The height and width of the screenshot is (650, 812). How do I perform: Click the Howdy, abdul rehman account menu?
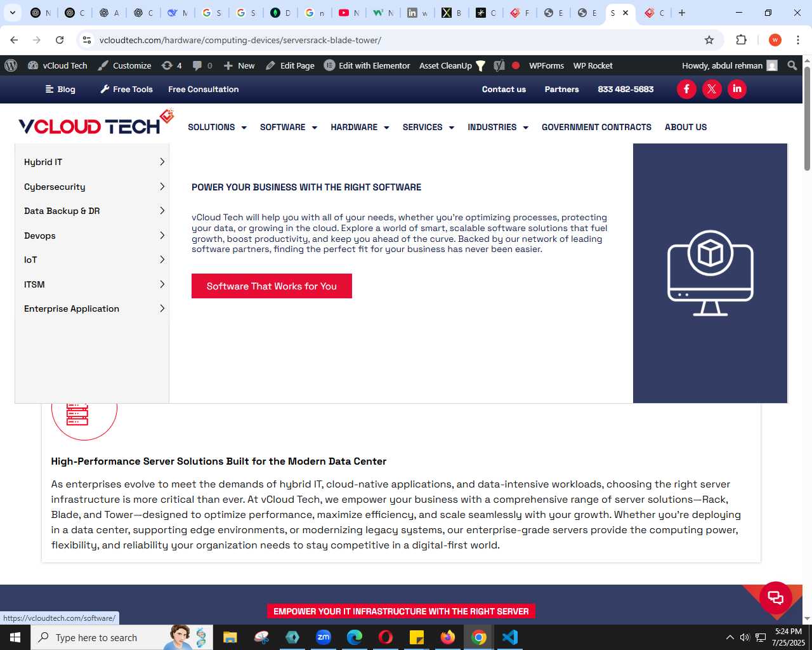click(730, 65)
